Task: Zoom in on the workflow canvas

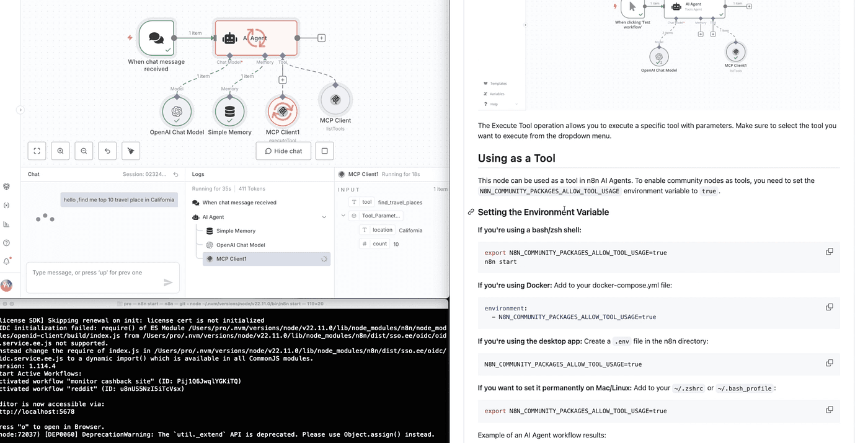Action: [60, 151]
